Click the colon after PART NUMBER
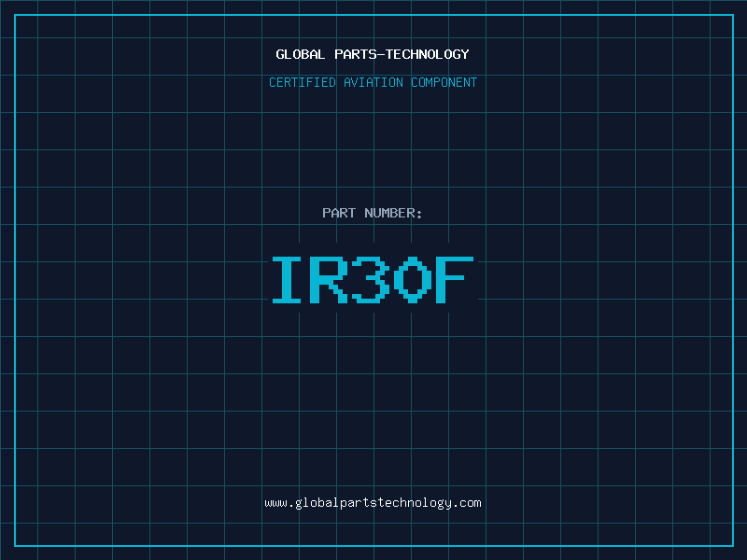The width and height of the screenshot is (747, 560). [x=419, y=214]
